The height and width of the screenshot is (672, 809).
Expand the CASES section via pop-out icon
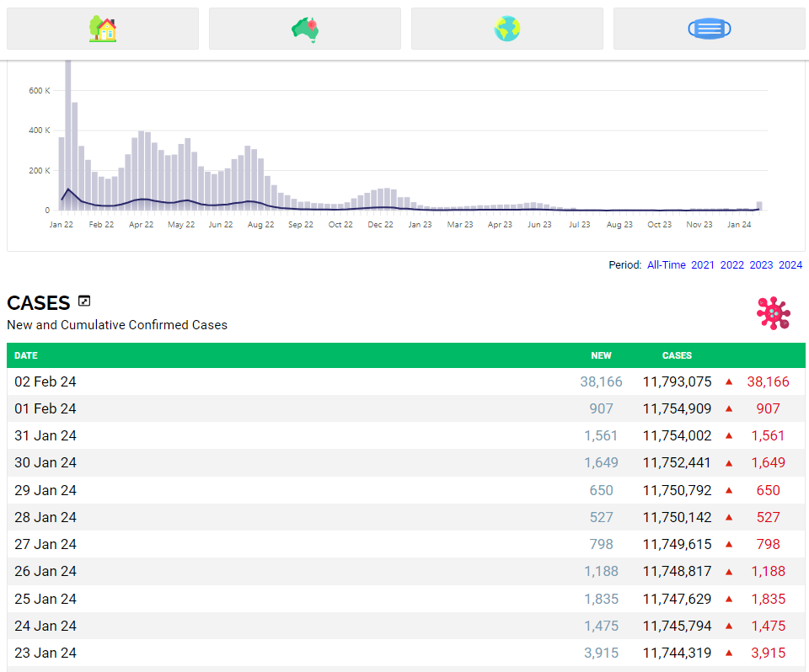click(84, 301)
